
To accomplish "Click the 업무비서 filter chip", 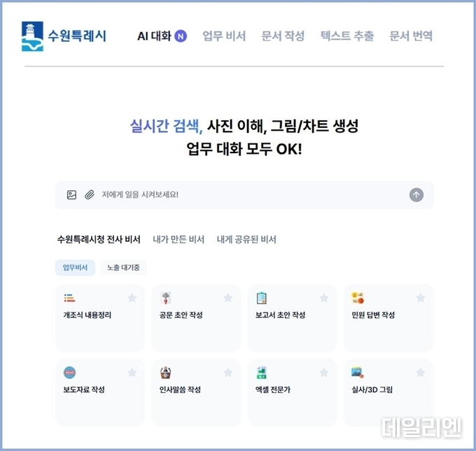I will (75, 268).
